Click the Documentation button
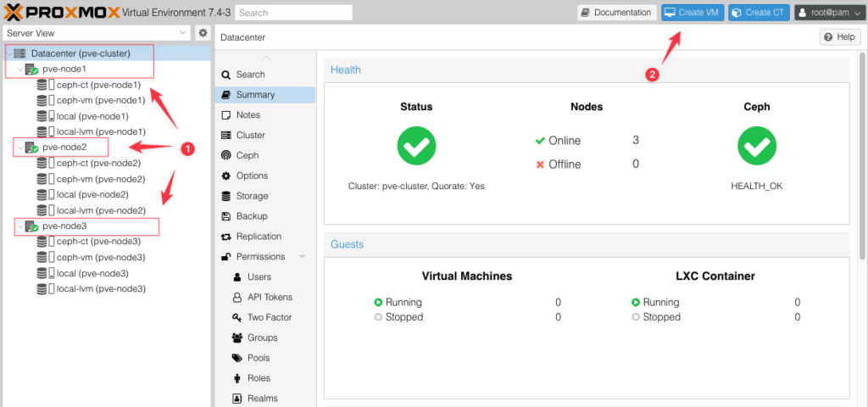Screen dimensions: 868x407 [x=617, y=13]
